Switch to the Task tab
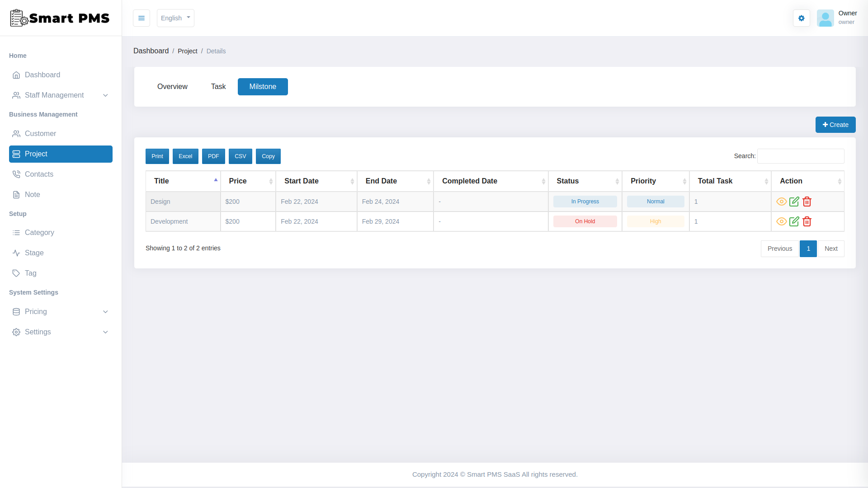This screenshot has width=868, height=488. tap(218, 86)
